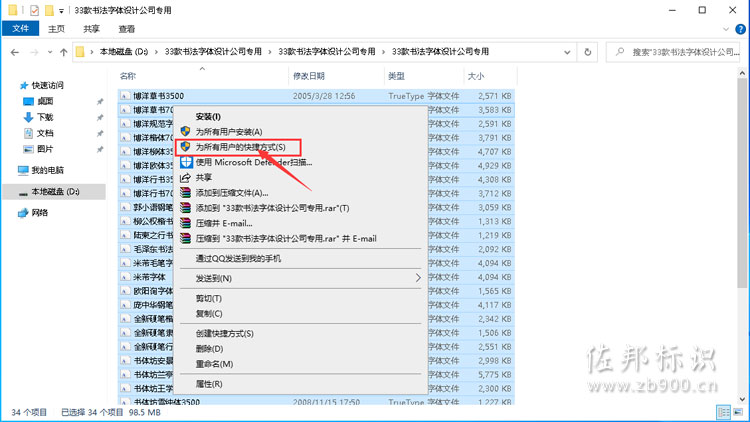The width and height of the screenshot is (750, 422).
Task: Click the share icon in context menu
Action: pos(184,177)
